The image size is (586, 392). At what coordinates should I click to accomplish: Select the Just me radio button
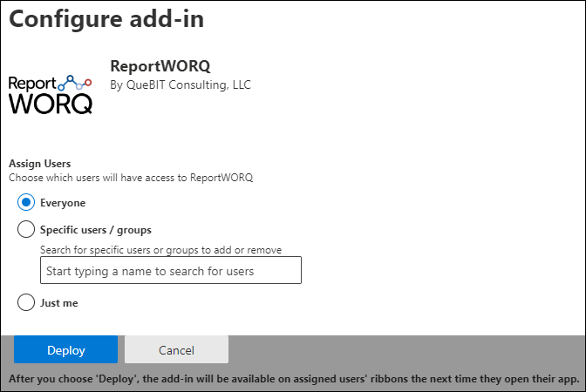26,303
